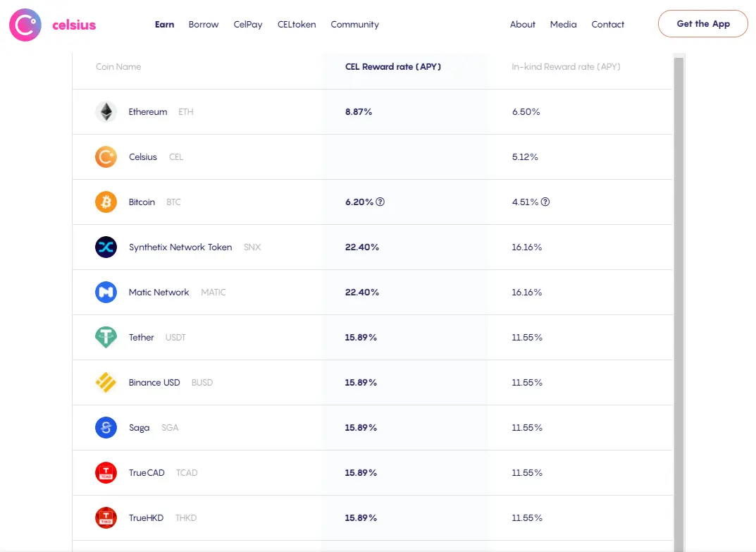Open the Media nav link
Screen dimensions: 756x552
click(563, 24)
